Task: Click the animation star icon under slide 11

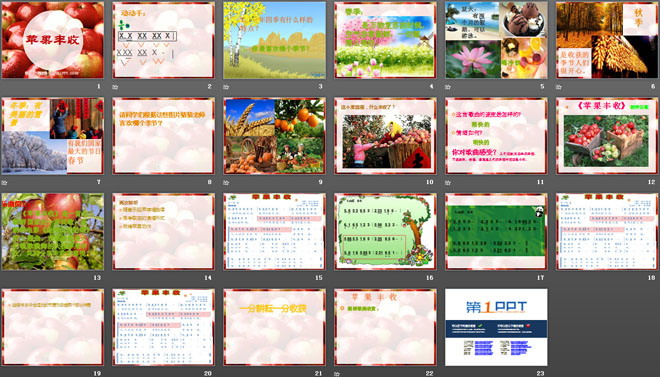Action: [448, 183]
